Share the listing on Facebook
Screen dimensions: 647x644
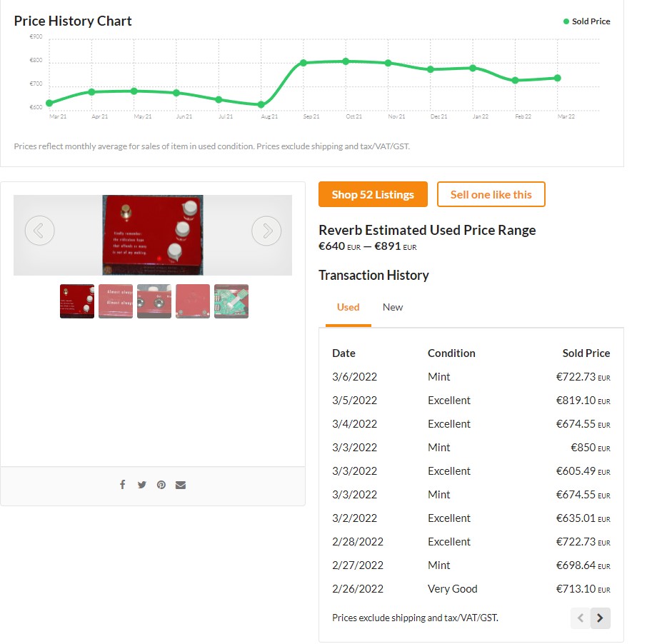click(122, 485)
